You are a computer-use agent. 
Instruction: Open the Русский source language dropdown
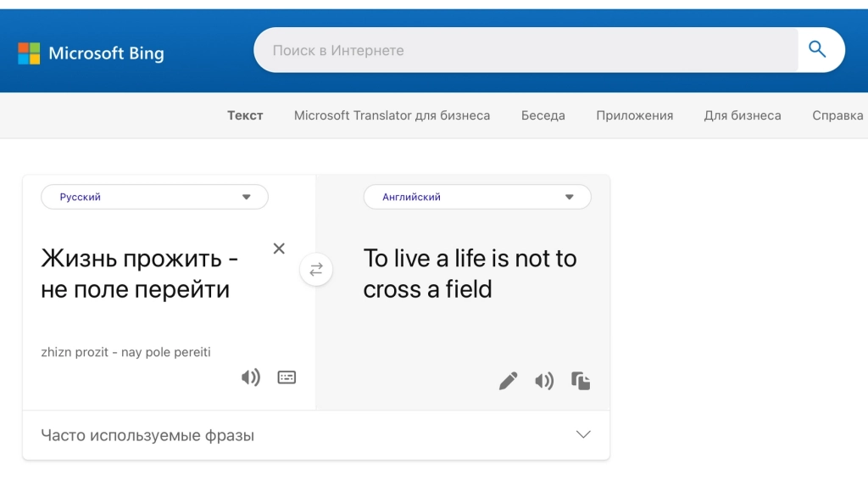(154, 197)
